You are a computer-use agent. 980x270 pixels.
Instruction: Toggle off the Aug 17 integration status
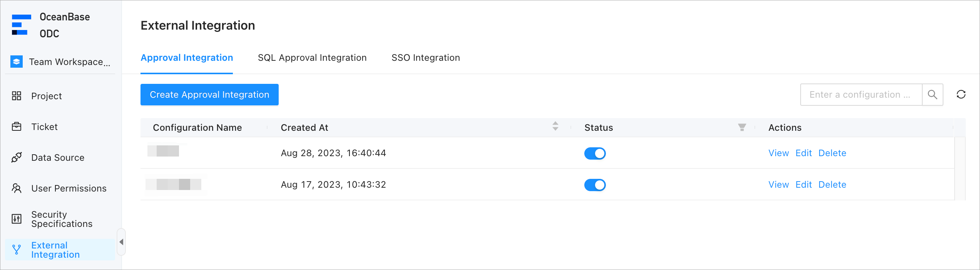595,185
